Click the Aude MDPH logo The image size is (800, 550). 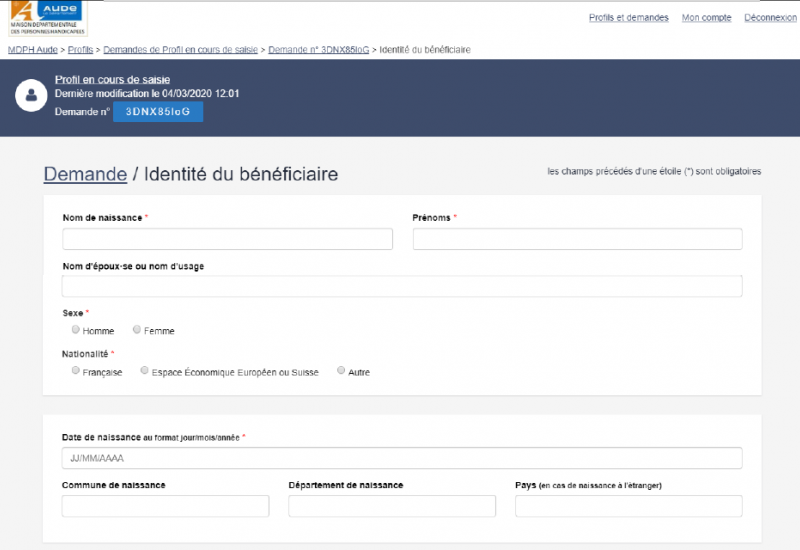48,16
